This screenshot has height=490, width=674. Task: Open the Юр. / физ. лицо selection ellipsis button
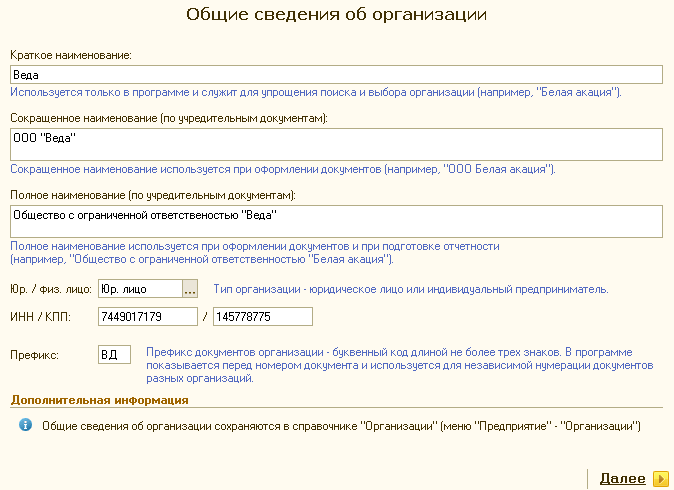pos(190,289)
